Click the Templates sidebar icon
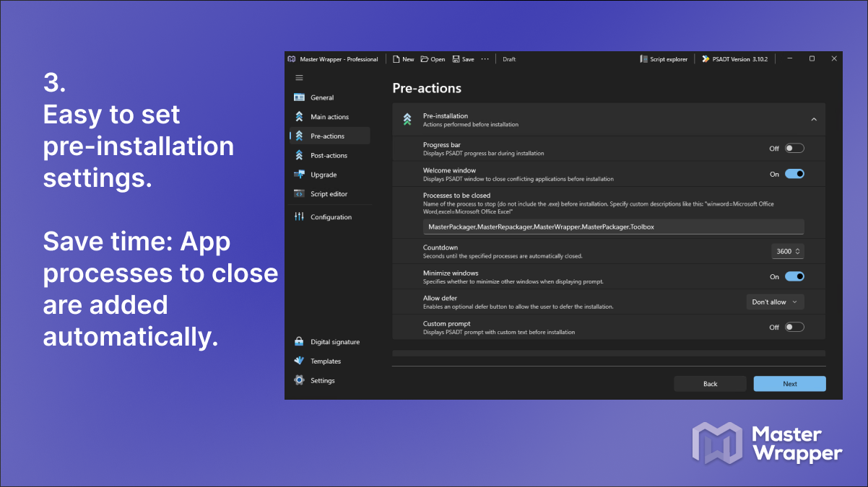The width and height of the screenshot is (868, 487). click(299, 361)
